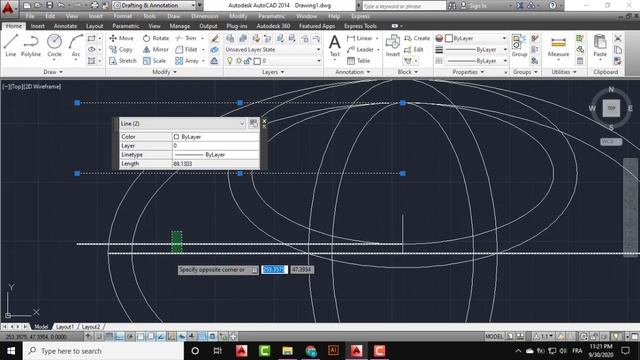Expand the Draw panel
Viewport: 640px width, 360px height.
coord(53,72)
